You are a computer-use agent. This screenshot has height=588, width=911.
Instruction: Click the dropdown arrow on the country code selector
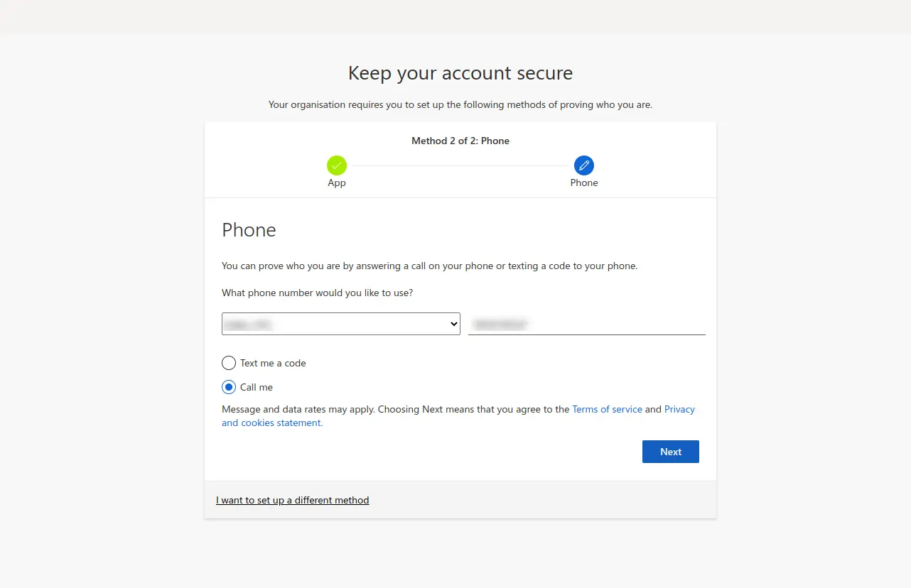click(x=453, y=323)
